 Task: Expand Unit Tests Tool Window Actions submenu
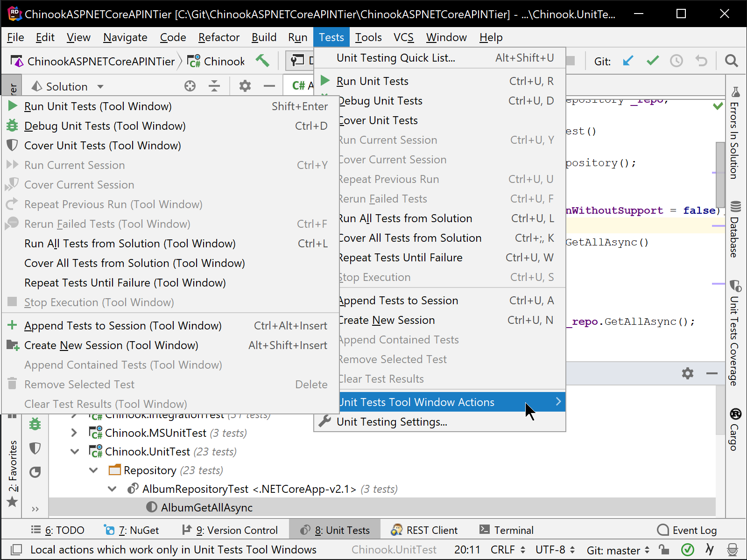click(x=440, y=402)
